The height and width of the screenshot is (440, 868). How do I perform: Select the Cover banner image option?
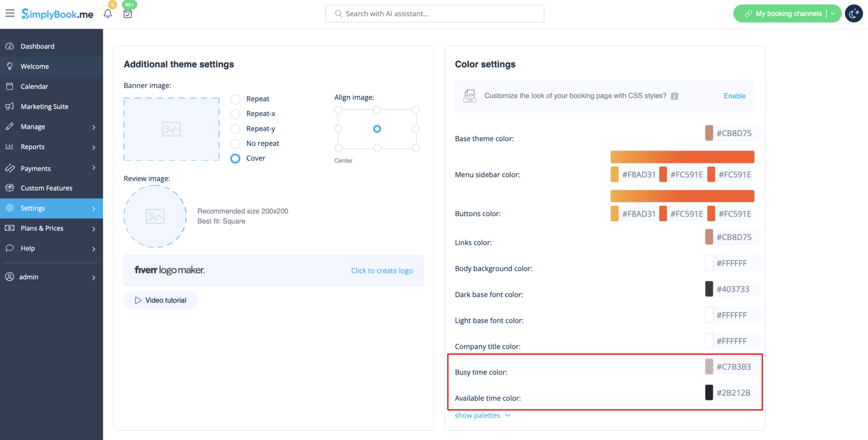[x=235, y=158]
